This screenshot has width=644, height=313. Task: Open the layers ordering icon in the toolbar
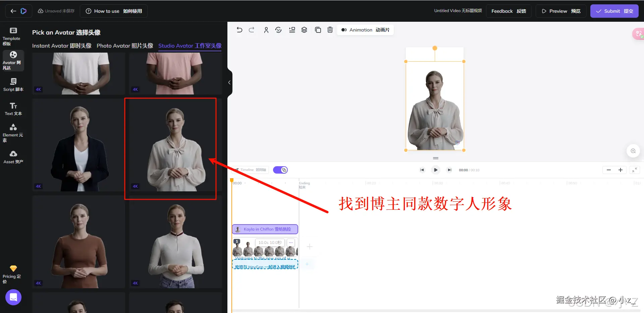tap(304, 29)
